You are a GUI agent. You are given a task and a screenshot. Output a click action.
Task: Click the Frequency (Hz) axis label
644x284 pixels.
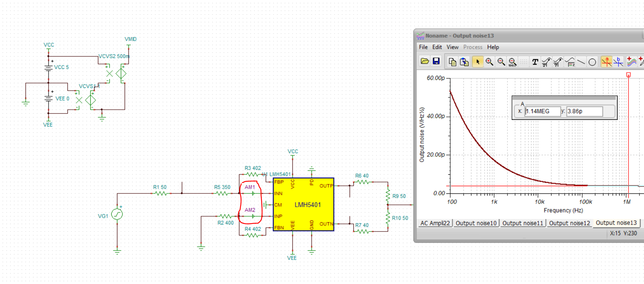(x=563, y=210)
